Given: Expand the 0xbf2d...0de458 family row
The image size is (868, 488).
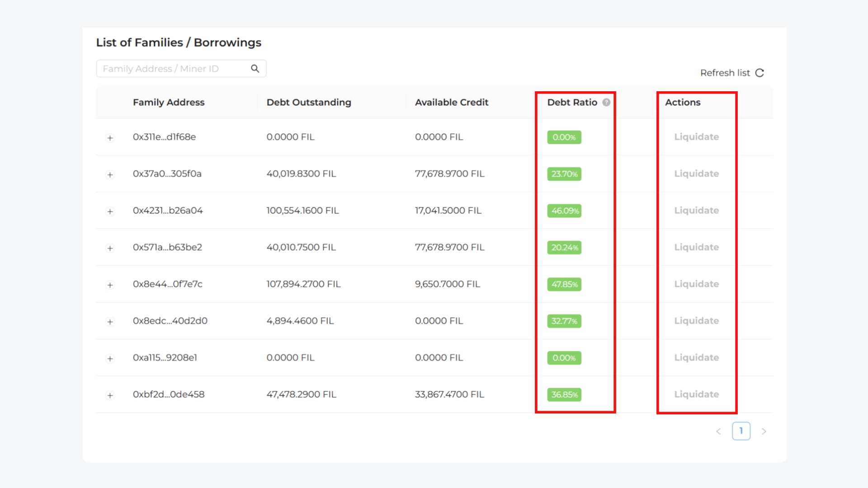Looking at the screenshot, I should pos(110,395).
